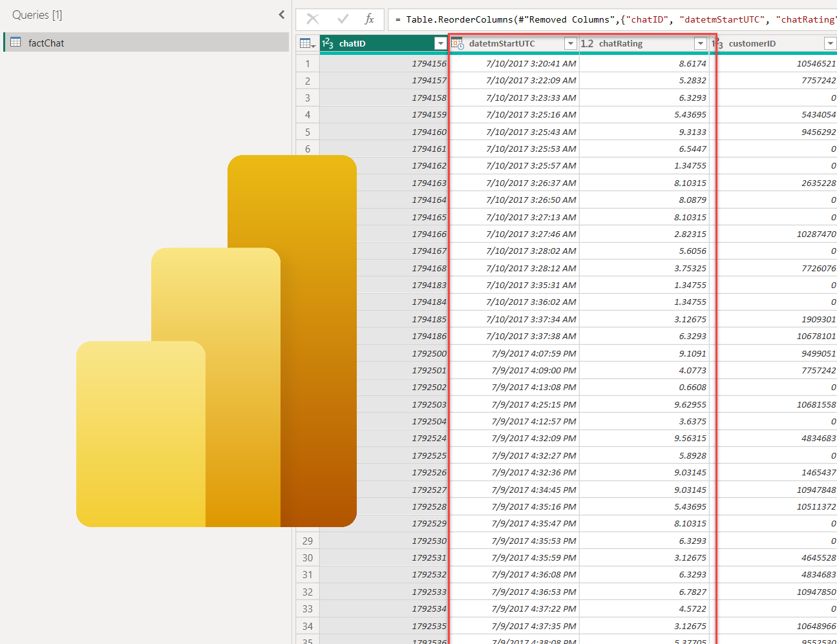
Task: Open customerID filter dropdown
Action: coord(831,43)
